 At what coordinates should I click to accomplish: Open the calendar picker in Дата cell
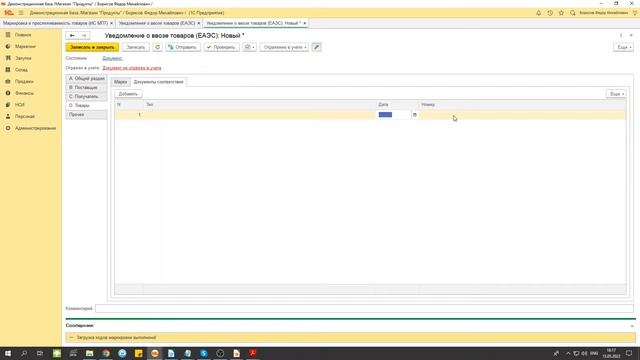(x=415, y=115)
